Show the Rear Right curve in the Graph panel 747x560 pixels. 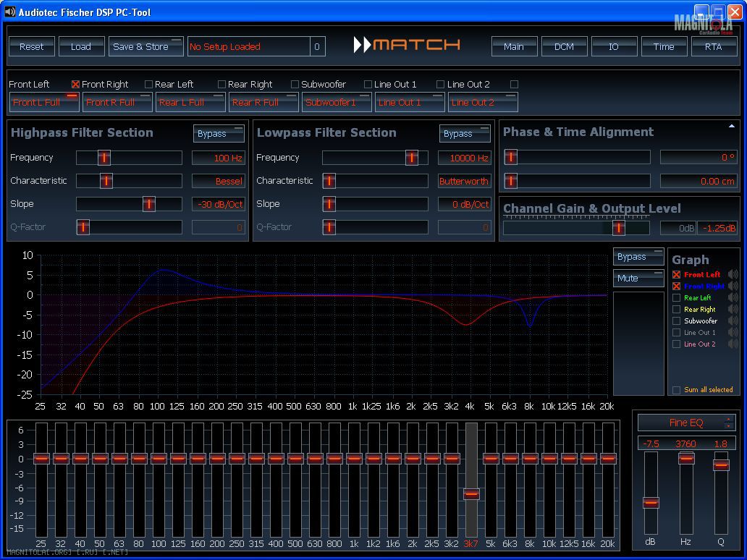point(677,310)
